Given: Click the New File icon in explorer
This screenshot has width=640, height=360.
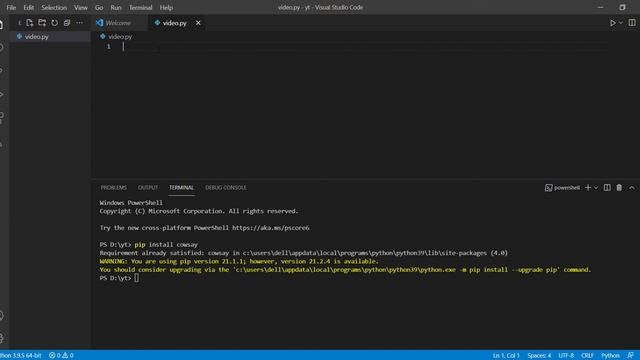Looking at the screenshot, I should pos(30,23).
